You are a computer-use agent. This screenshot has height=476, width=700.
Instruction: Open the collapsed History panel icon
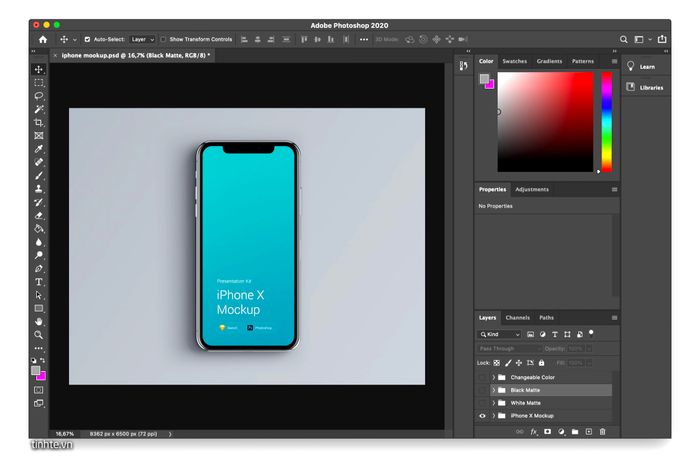pos(463,66)
